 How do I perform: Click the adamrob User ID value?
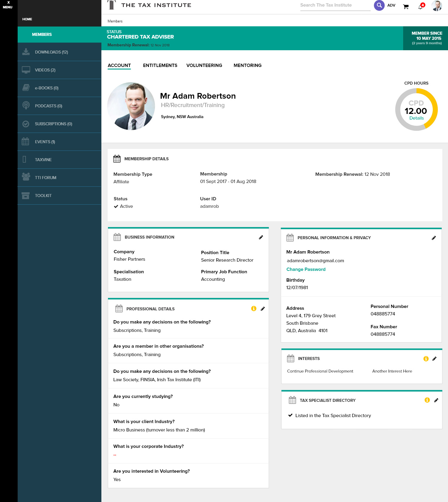209,206
